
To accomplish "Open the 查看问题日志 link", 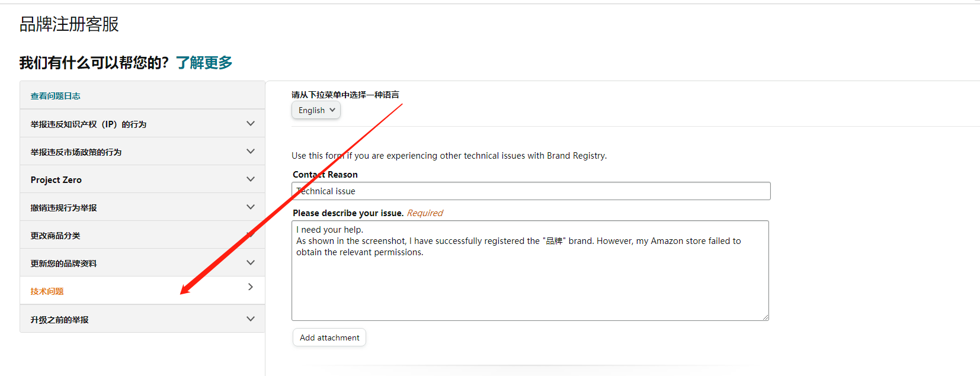I will tap(55, 96).
